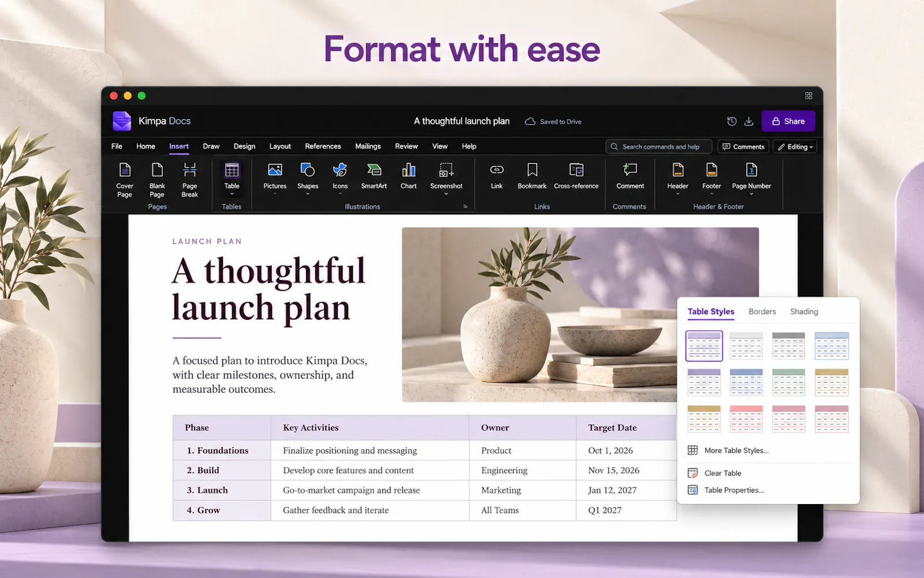Switch to the Design tab
The height and width of the screenshot is (578, 924).
pyautogui.click(x=244, y=146)
